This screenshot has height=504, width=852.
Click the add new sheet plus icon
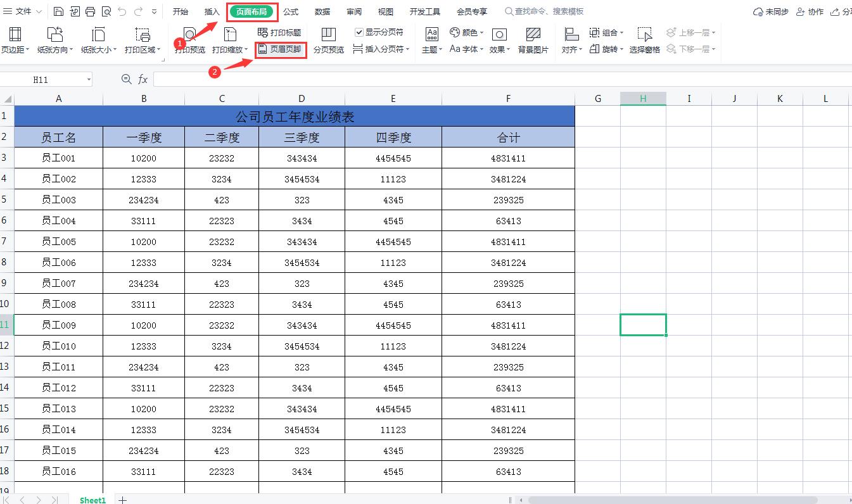point(123,500)
